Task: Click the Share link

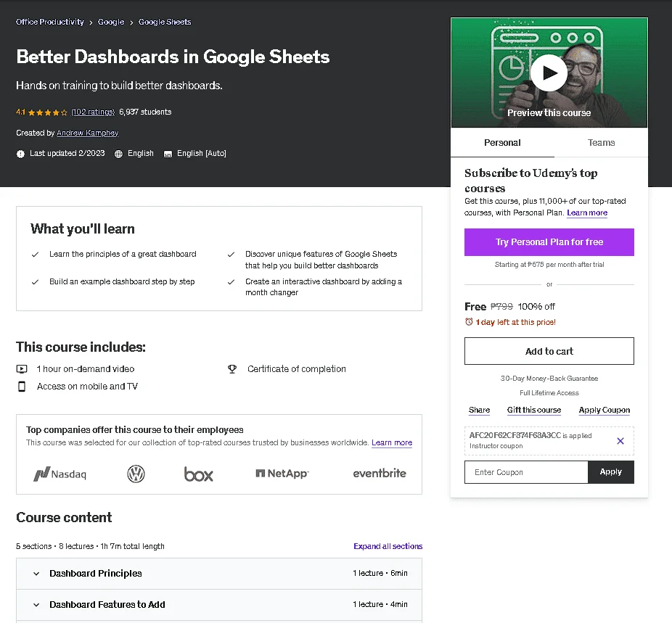Action: (x=479, y=410)
